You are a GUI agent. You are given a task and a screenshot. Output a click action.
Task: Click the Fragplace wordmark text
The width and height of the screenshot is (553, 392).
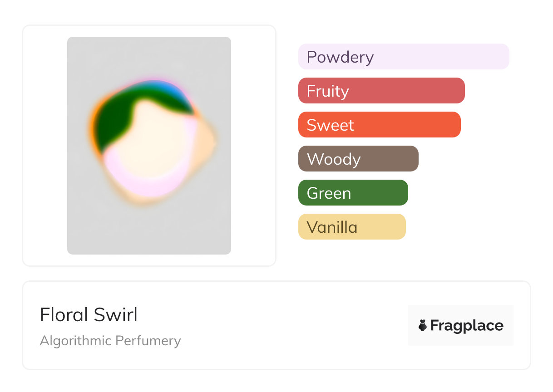[x=467, y=325]
